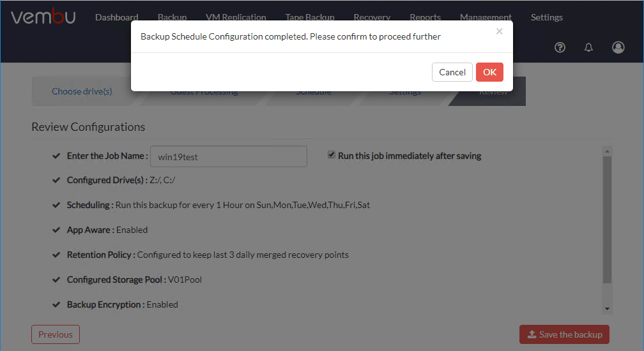644x351 pixels.
Task: Click the Save the backup button
Action: pyautogui.click(x=564, y=334)
